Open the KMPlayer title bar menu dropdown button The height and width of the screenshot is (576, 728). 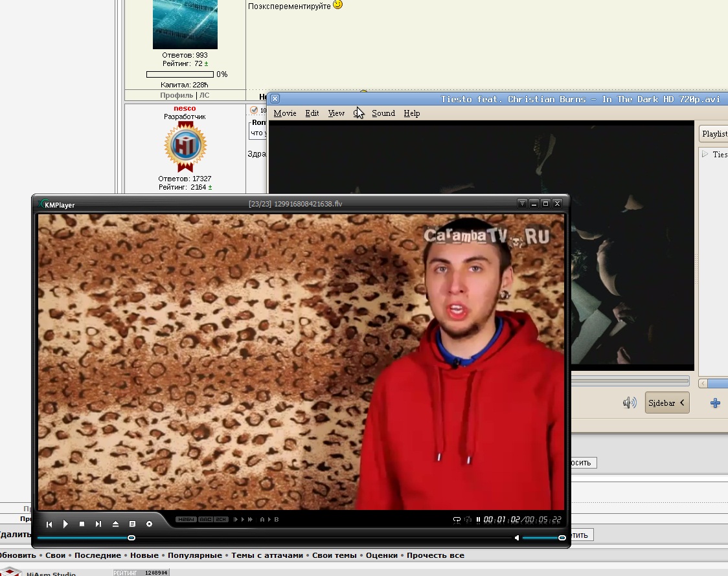(x=522, y=203)
